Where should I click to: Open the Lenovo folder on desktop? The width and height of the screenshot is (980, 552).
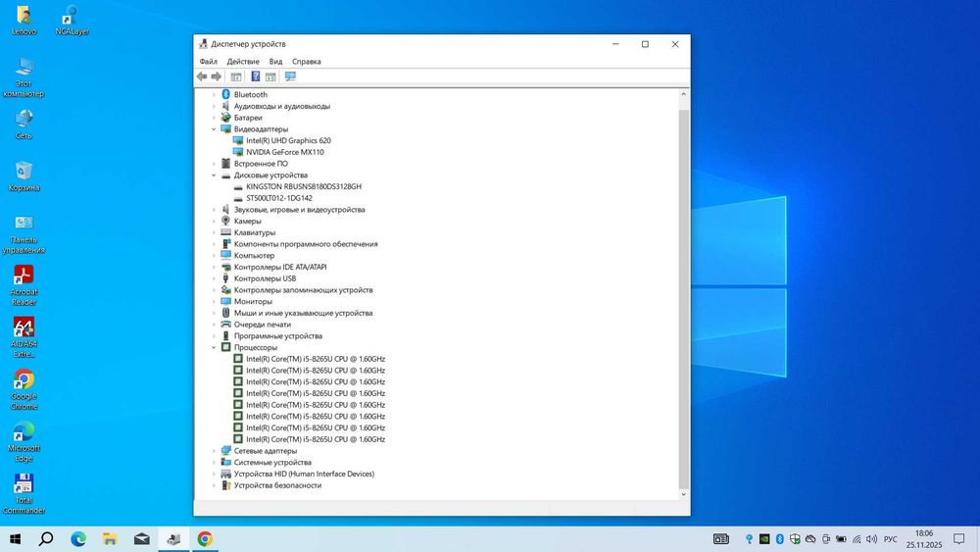(x=24, y=20)
